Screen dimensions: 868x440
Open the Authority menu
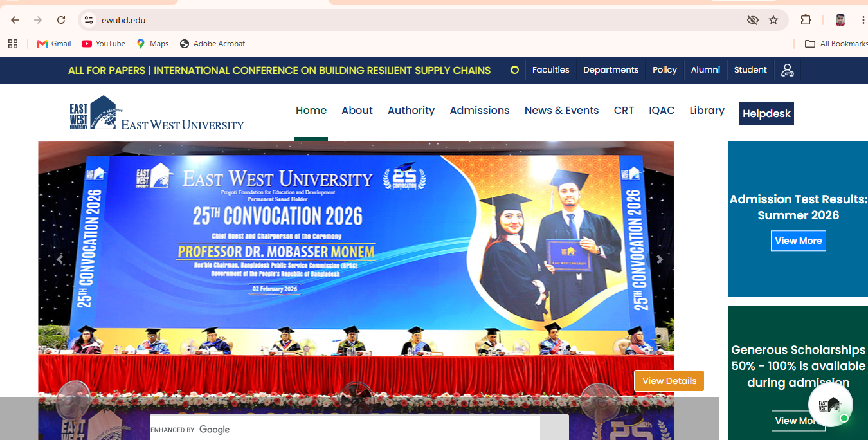(x=411, y=111)
